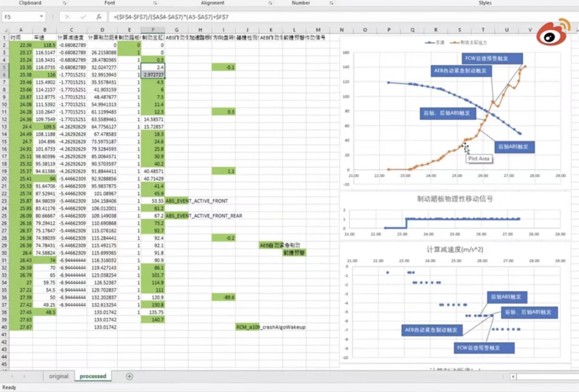Open the Number format dialog launcher

331,3
